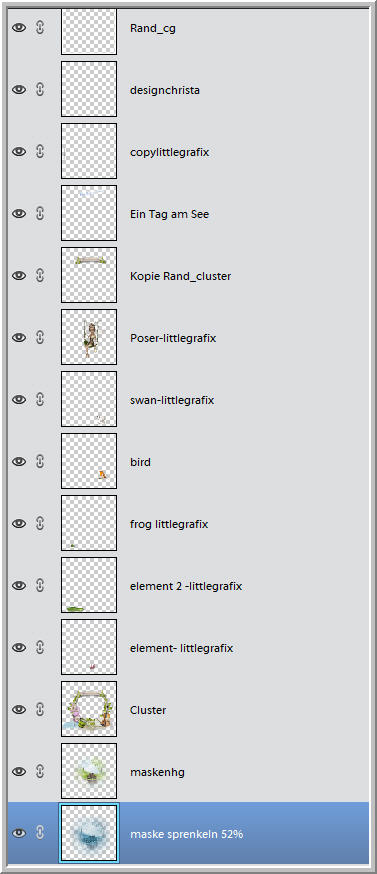The height and width of the screenshot is (874, 377).
Task: Hide the Rand_cg layer with eye icon
Action: click(x=19, y=27)
